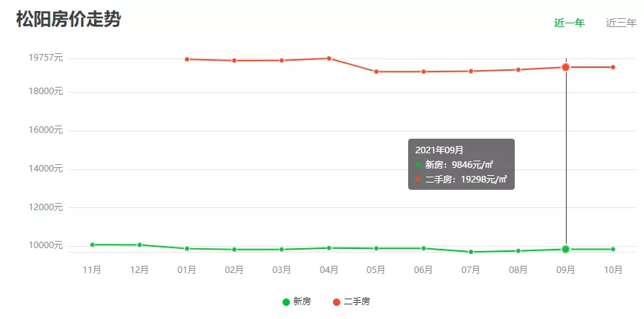The height and width of the screenshot is (319, 644).
Task: Switch to the 近一年 tab
Action: pos(569,23)
